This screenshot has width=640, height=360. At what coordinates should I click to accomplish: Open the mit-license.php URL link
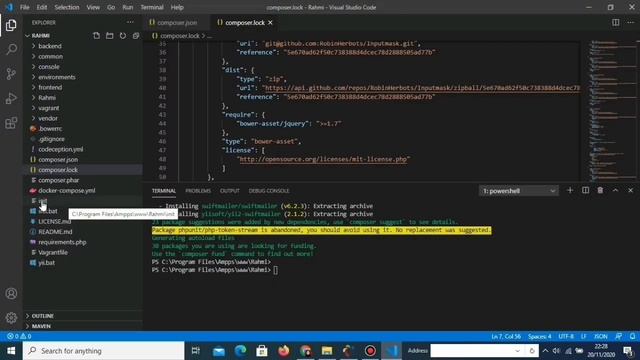click(x=323, y=159)
